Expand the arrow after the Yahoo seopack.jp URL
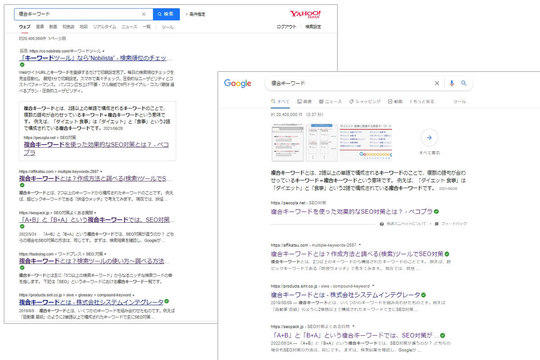 (x=95, y=213)
